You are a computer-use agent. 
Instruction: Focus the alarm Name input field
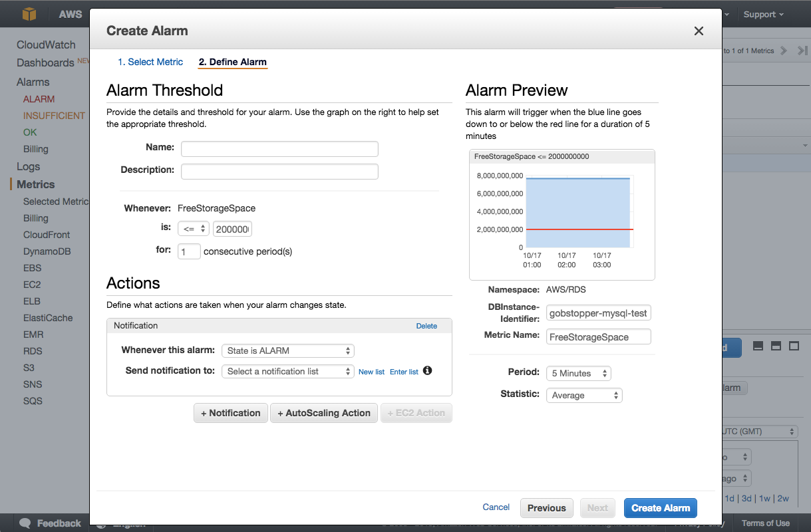(x=279, y=149)
